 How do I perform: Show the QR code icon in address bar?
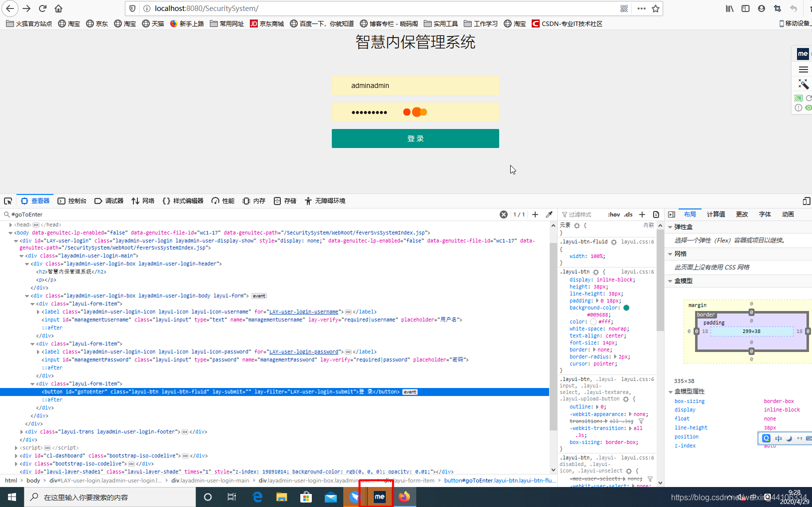click(624, 8)
